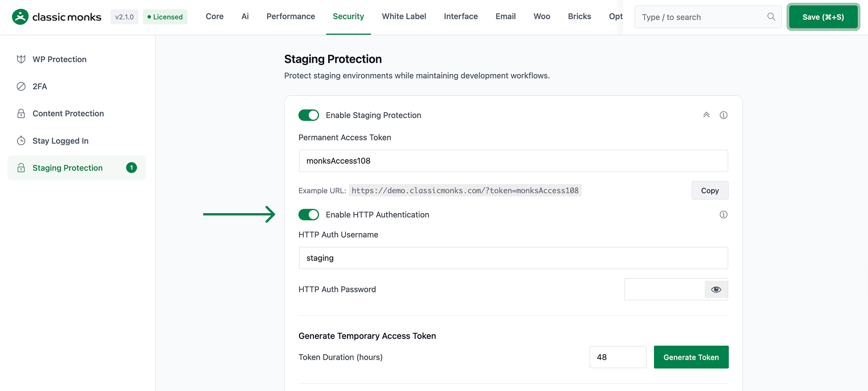
Task: Click the 2FA circle icon in sidebar
Action: click(21, 87)
